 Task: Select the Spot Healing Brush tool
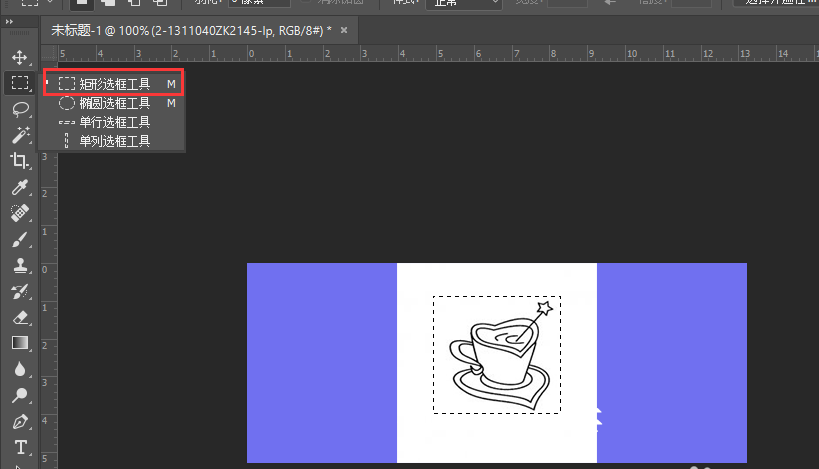[19, 213]
